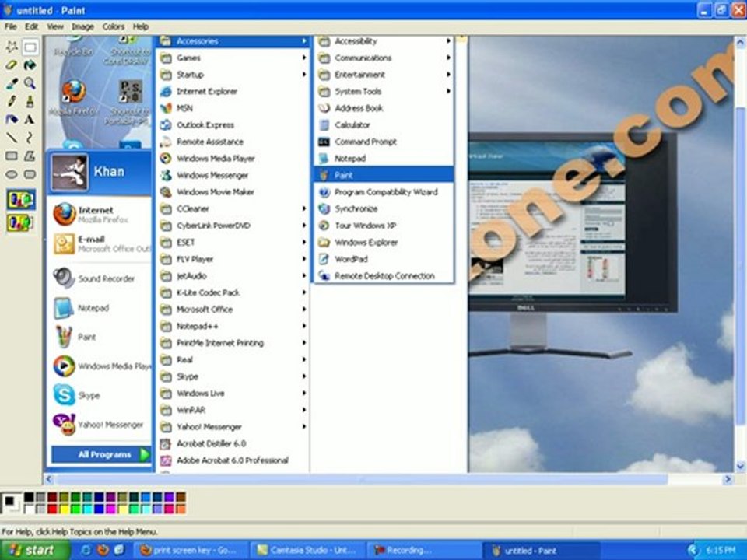Select the rectangular Select tool
Image resolution: width=747 pixels, height=560 pixels.
30,47
